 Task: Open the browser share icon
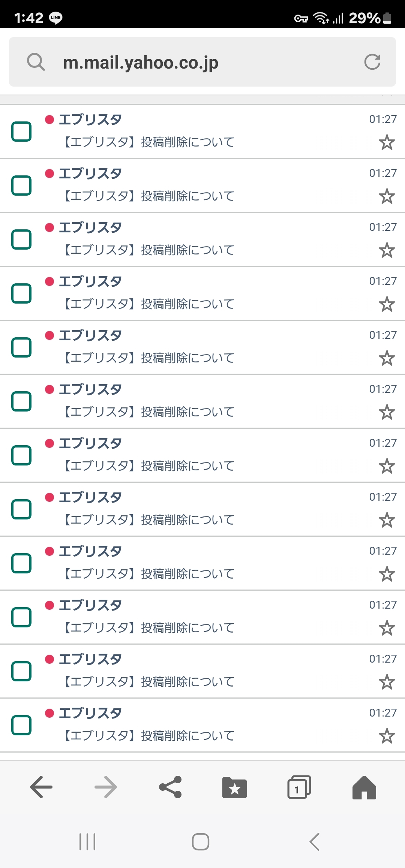point(170,787)
